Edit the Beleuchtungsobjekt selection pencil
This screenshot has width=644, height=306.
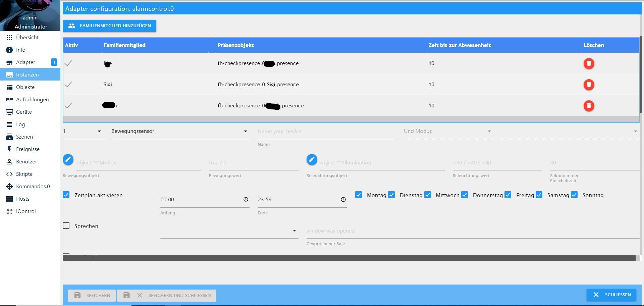pyautogui.click(x=312, y=160)
